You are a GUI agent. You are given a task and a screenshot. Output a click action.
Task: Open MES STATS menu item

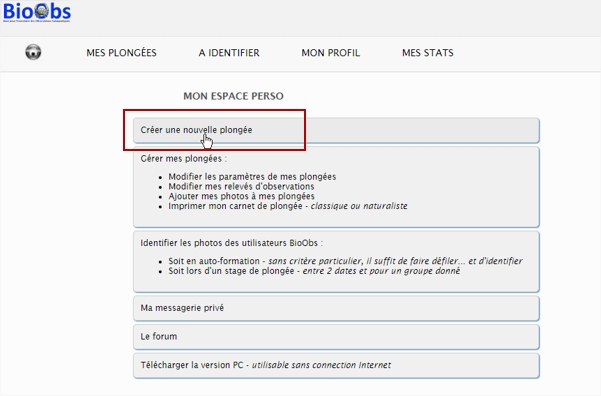[428, 53]
